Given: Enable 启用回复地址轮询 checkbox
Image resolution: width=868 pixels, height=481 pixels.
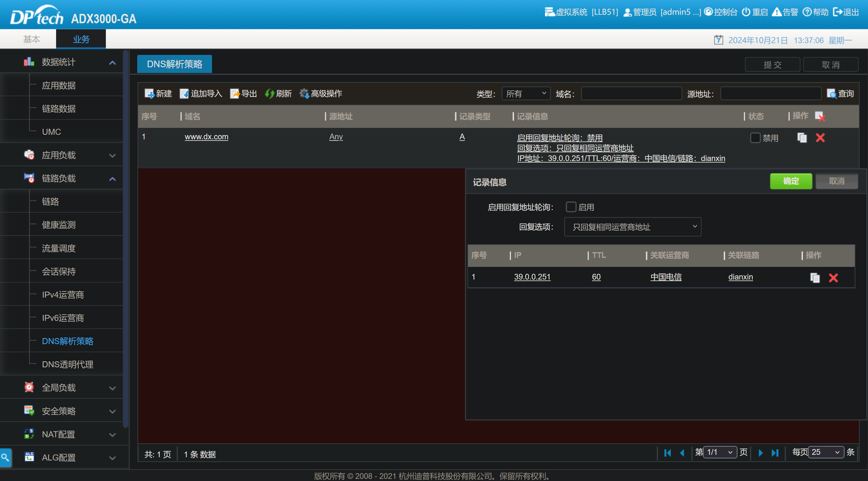Looking at the screenshot, I should click(571, 207).
